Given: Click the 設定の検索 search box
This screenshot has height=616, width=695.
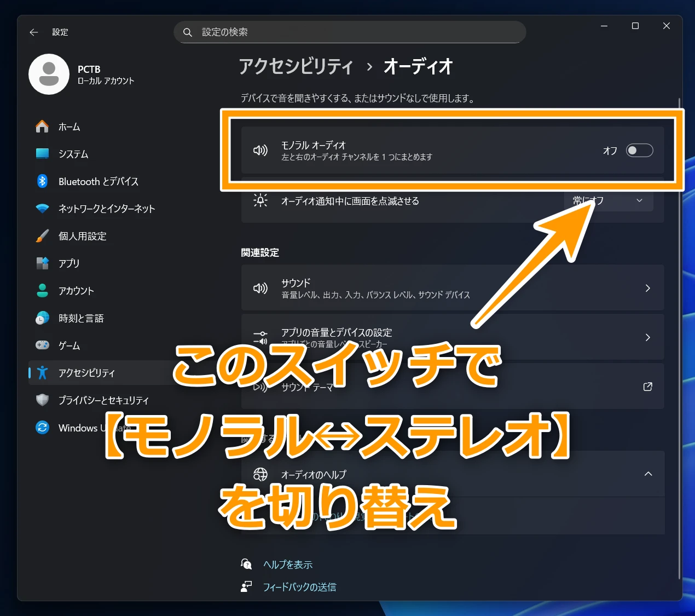Looking at the screenshot, I should click(x=350, y=32).
